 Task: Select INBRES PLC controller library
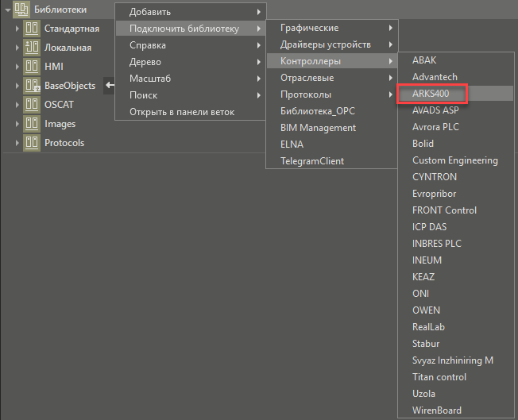click(x=456, y=244)
